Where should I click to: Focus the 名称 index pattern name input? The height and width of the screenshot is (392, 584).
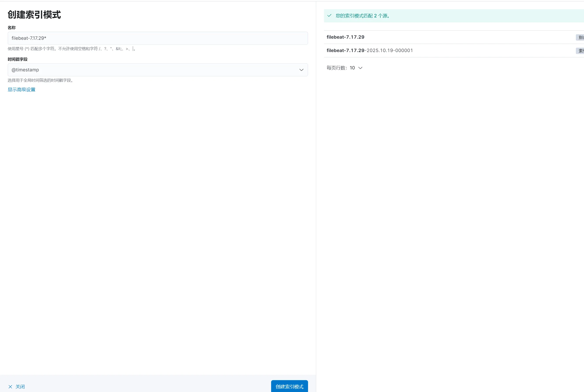(x=158, y=38)
